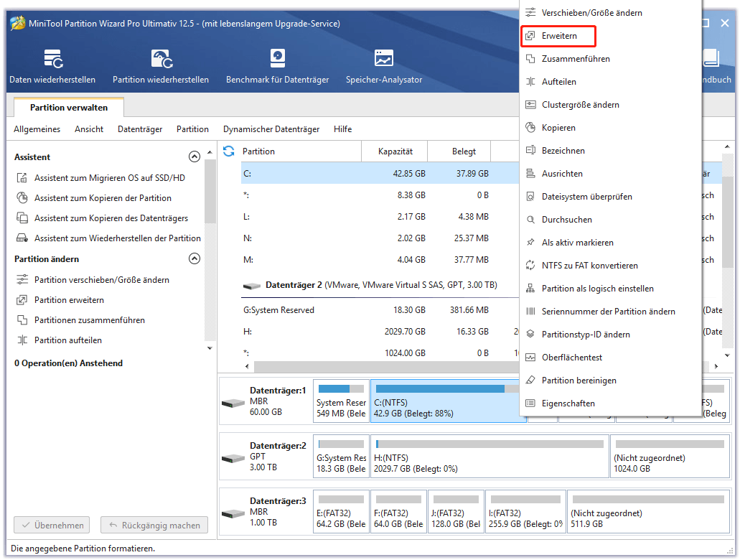
Task: Click the Seriennummer der Partition ändern icon
Action: point(530,312)
